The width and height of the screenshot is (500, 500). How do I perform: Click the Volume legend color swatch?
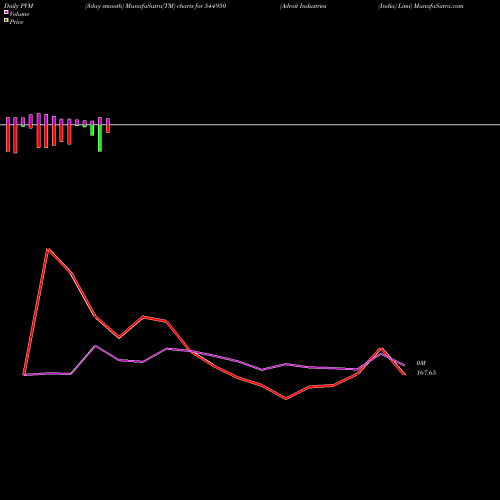pos(6,12)
